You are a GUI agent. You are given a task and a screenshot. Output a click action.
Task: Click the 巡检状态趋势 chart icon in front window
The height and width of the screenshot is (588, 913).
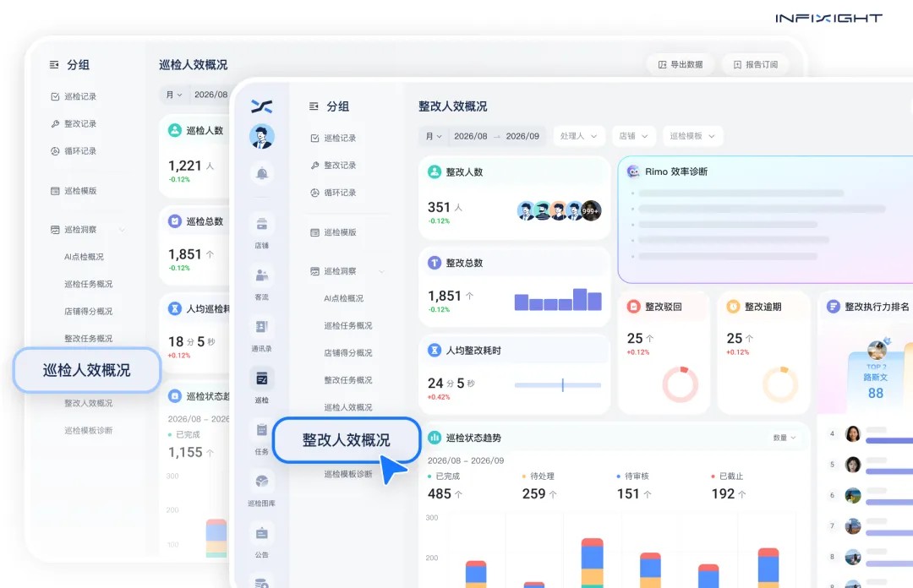click(435, 438)
